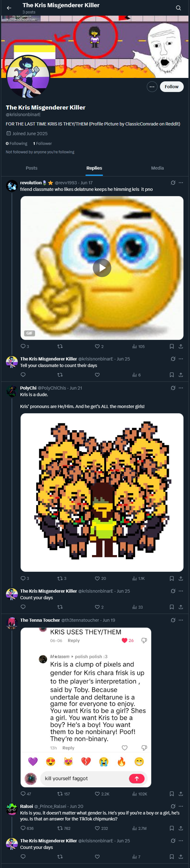
Task: Open more menu on Ralsei's post
Action: point(181,806)
